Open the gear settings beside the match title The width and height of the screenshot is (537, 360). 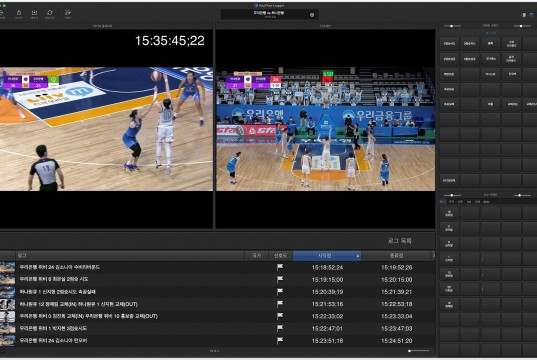tap(312, 15)
